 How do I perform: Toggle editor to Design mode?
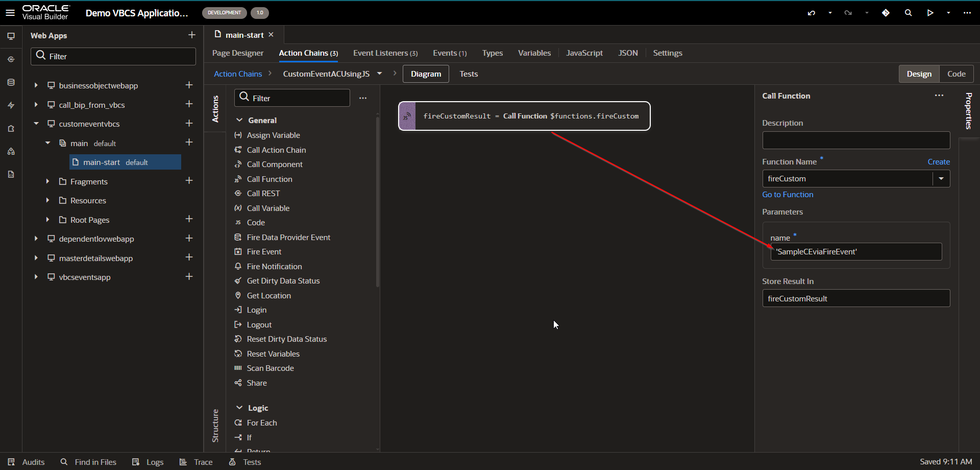click(919, 74)
